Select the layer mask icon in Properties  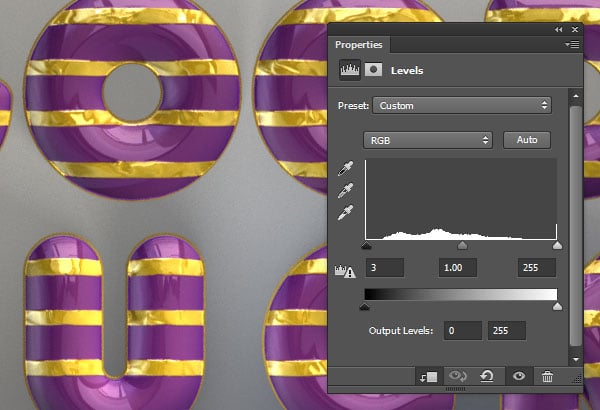coord(373,70)
